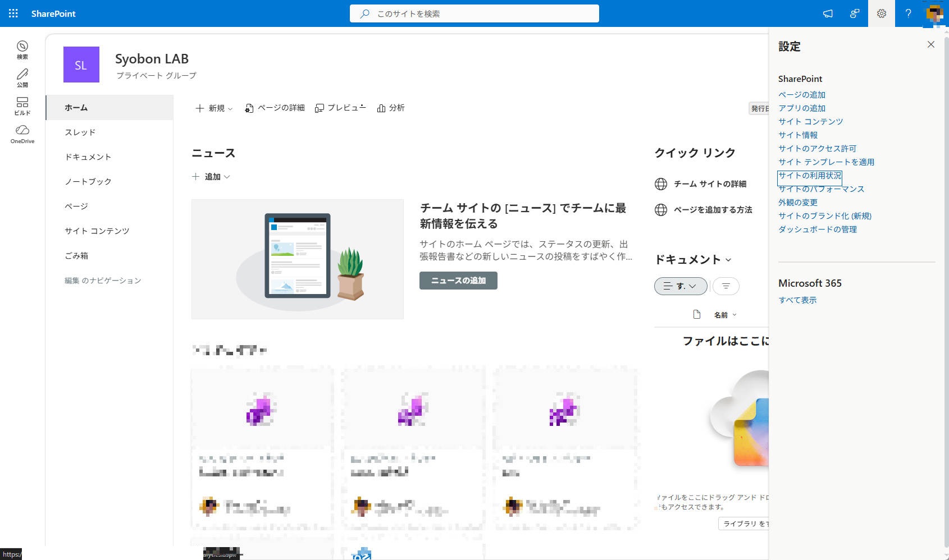Open チーム サイトの詳細 quick link

[x=710, y=183]
